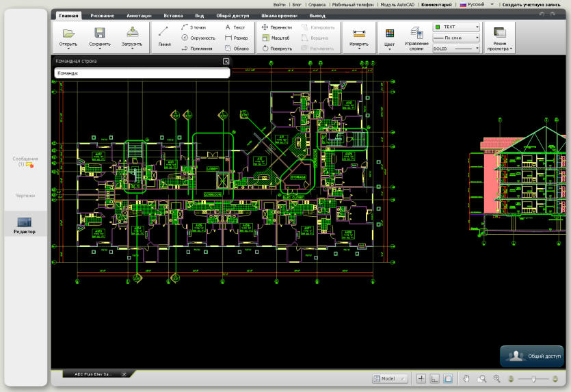Viewport: 571px width, 392px height.
Task: Select the Окружность circle tool
Action: (x=198, y=38)
